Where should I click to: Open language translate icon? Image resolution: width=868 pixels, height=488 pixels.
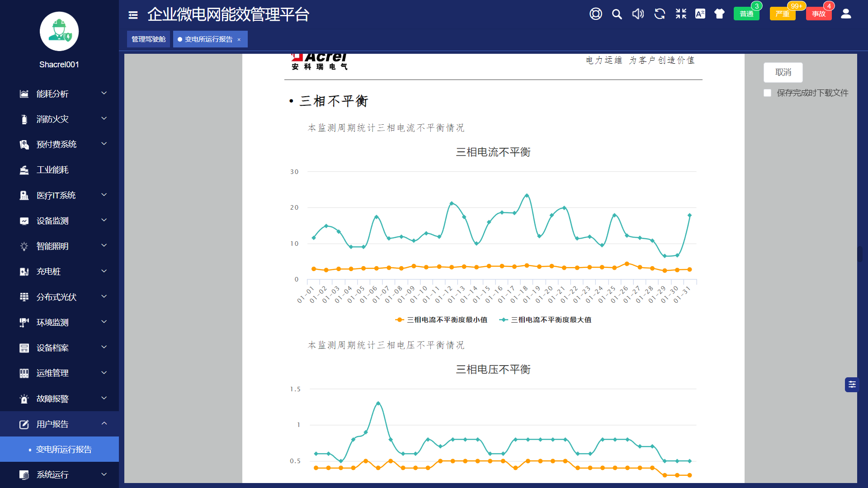[700, 14]
